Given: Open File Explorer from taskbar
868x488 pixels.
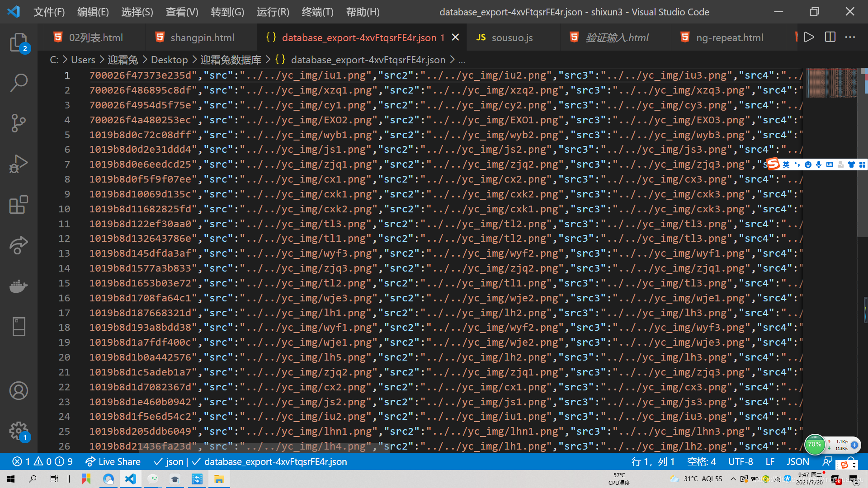Looking at the screenshot, I should pos(219,479).
